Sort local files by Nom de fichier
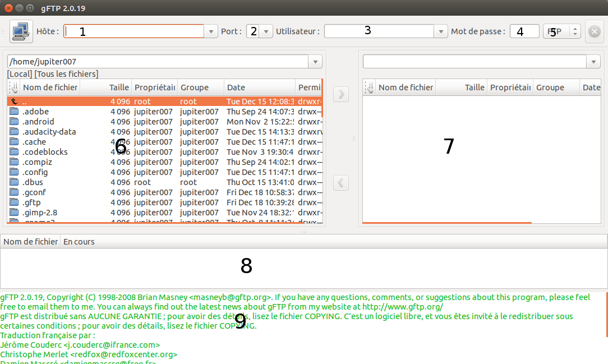The width and height of the screenshot is (608, 364). [50, 87]
